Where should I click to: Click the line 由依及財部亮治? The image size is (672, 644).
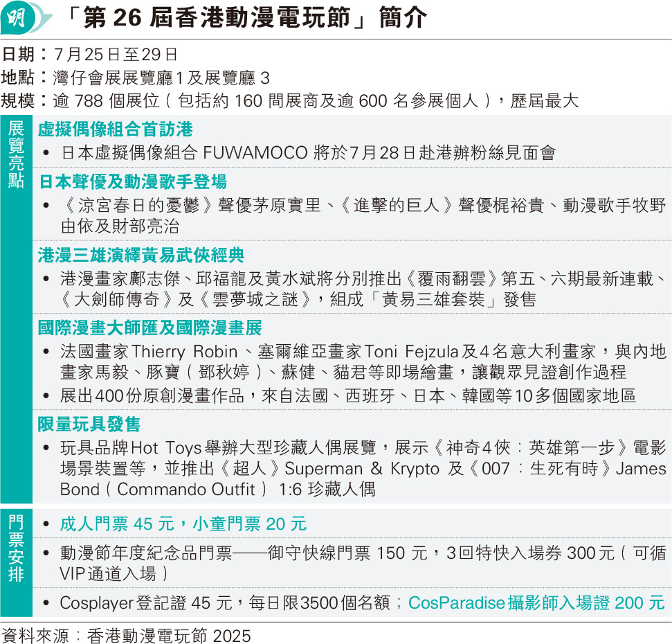(x=120, y=226)
